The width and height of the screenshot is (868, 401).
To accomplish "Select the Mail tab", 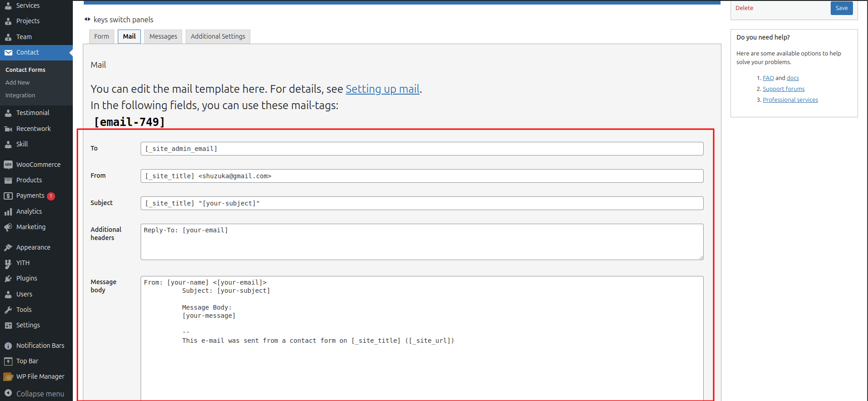I will (129, 36).
